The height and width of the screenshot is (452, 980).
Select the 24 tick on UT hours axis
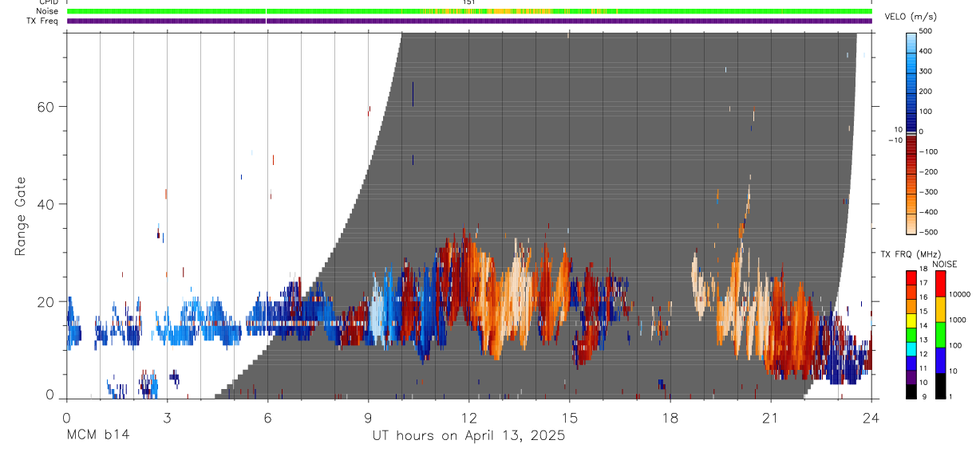pyautogui.click(x=871, y=417)
